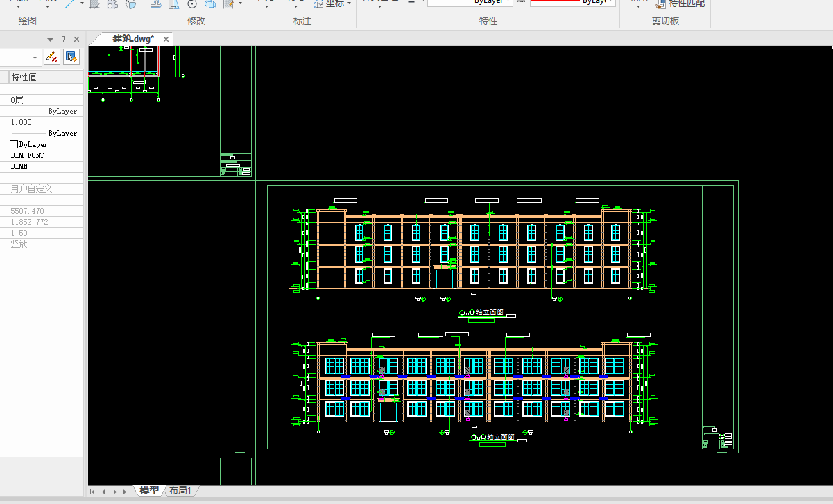
Task: Open the object type combo box in properties panel
Action: pos(20,57)
